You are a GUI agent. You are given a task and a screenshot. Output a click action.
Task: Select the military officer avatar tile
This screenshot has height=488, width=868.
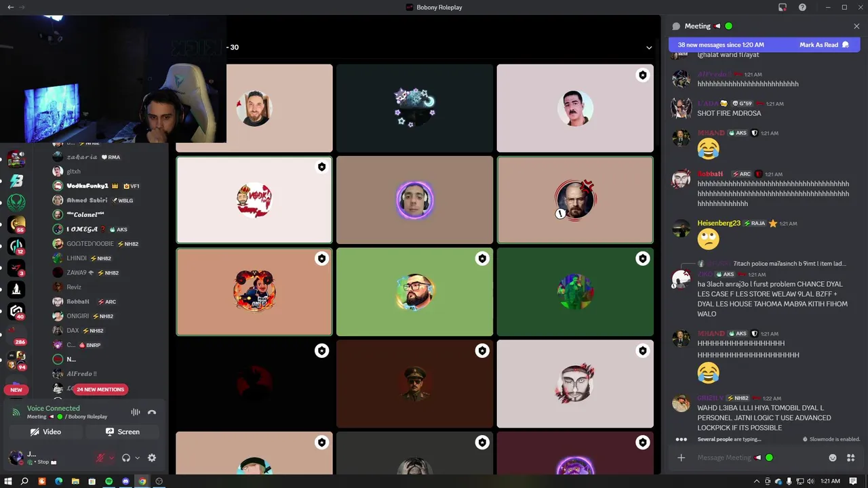pos(414,384)
